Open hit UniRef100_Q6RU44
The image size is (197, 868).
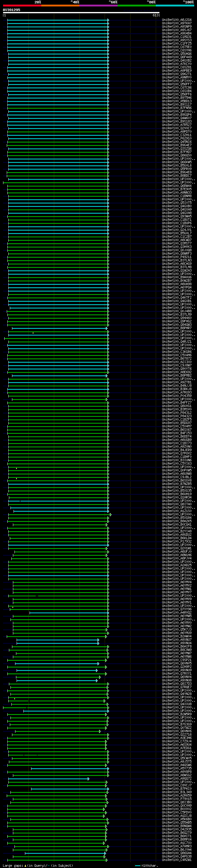(177, 186)
